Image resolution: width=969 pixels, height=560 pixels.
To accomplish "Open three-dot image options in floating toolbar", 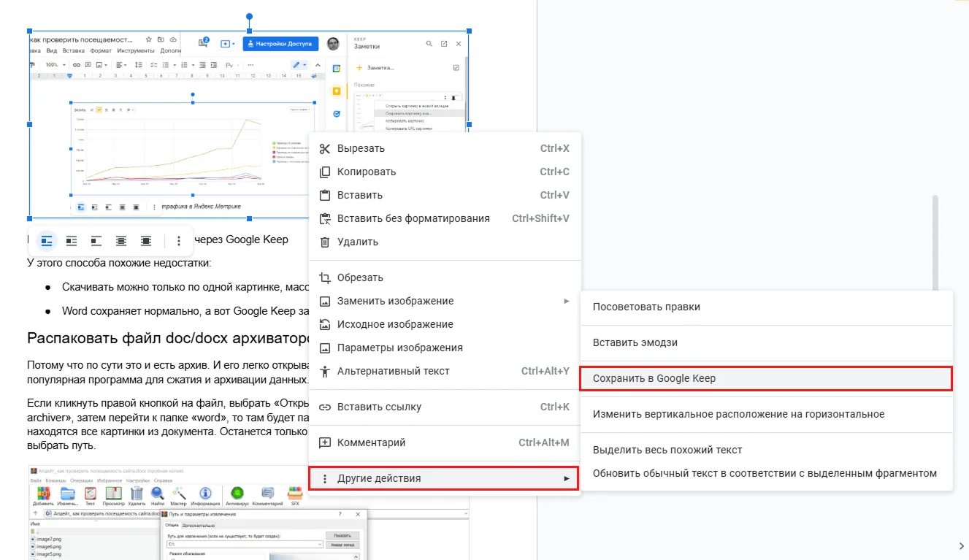I will (x=179, y=240).
